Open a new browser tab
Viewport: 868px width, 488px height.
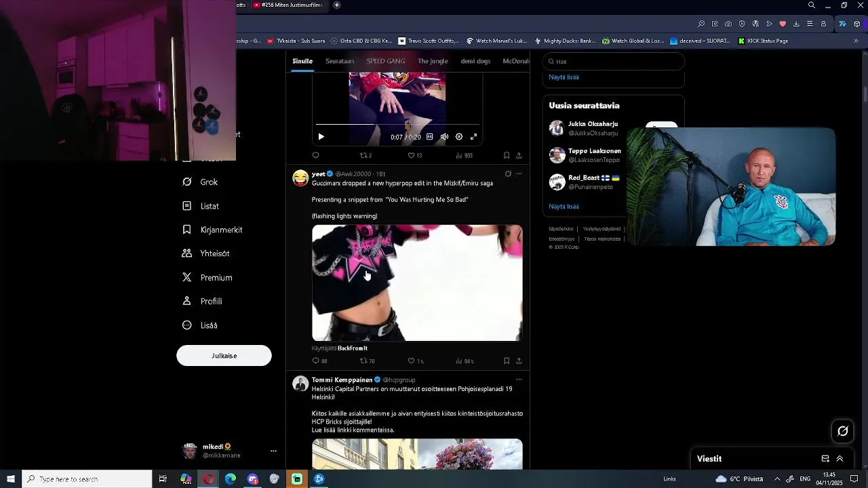pyautogui.click(x=336, y=5)
